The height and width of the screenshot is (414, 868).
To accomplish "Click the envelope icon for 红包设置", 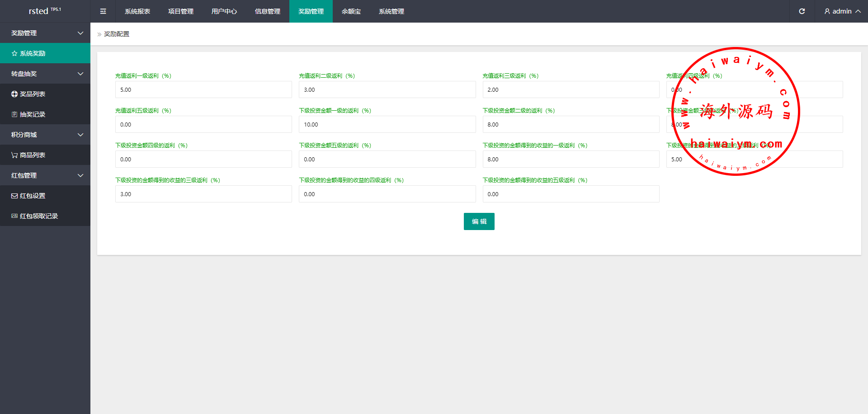I will [14, 196].
